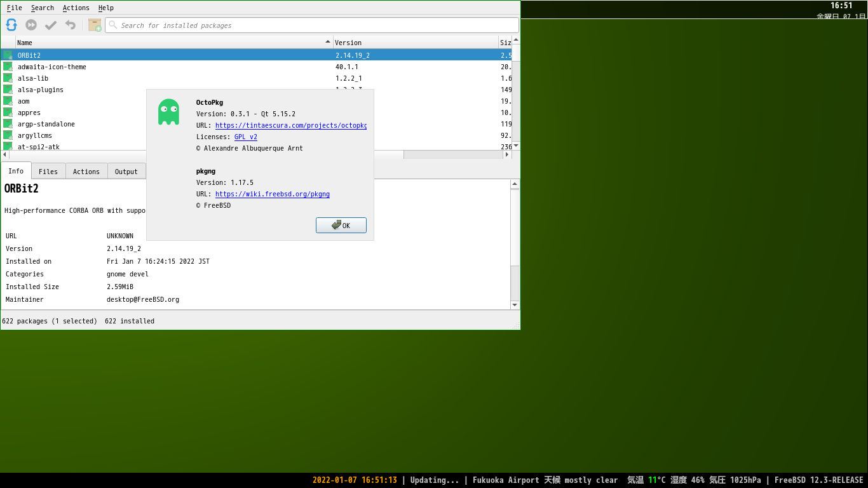This screenshot has width=868, height=488.
Task: Click the 2022-01-07 date-time in the bottom bar
Action: pos(355,480)
